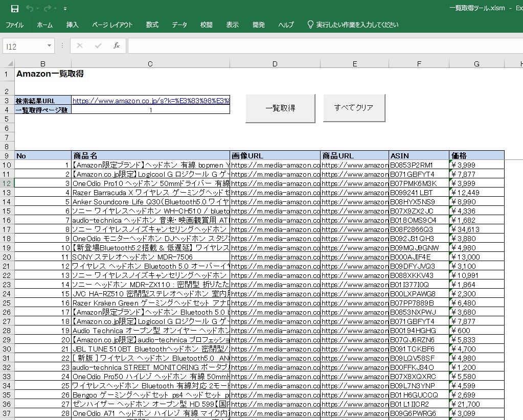Select price cell ¥12,449
The width and height of the screenshot is (523, 420).
476,192
